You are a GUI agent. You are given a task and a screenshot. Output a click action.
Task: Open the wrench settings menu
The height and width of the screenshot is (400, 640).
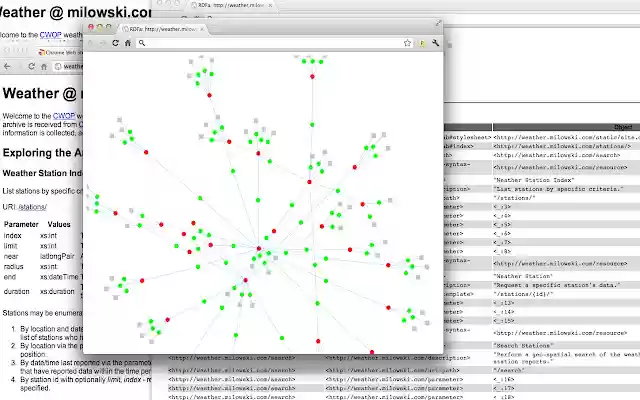click(x=436, y=43)
